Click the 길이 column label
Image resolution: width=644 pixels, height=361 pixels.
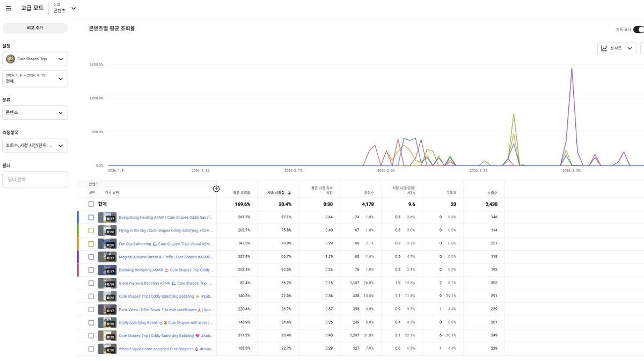pyautogui.click(x=92, y=192)
